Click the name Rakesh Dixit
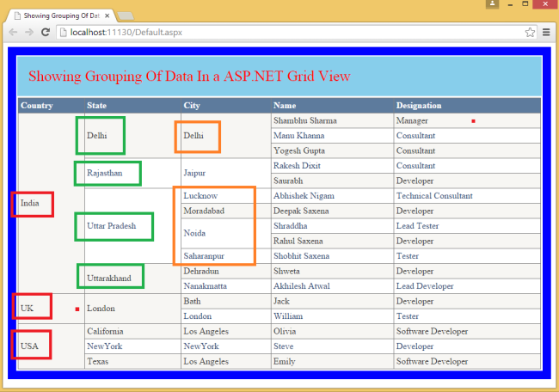The height and width of the screenshot is (392, 559). pos(297,166)
